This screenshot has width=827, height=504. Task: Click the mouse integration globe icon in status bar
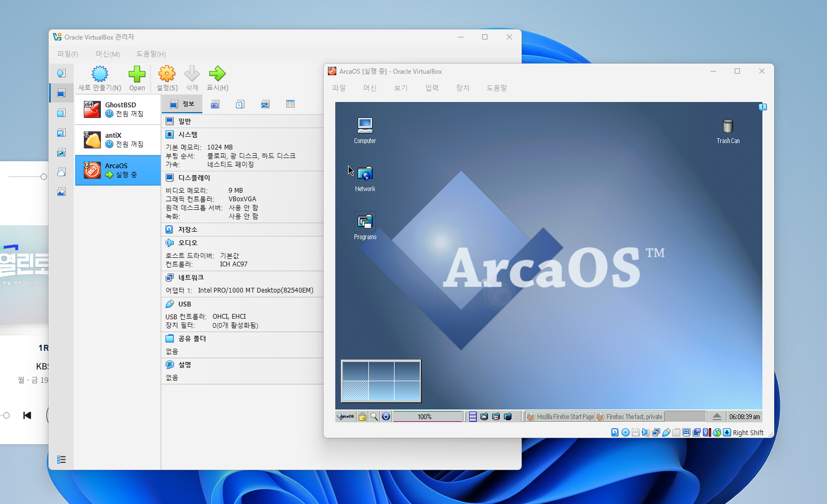(x=717, y=432)
